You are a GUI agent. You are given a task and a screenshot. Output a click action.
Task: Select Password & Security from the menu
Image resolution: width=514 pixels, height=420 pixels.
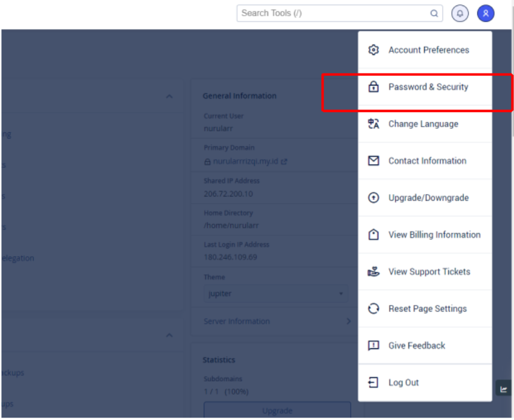[425, 87]
